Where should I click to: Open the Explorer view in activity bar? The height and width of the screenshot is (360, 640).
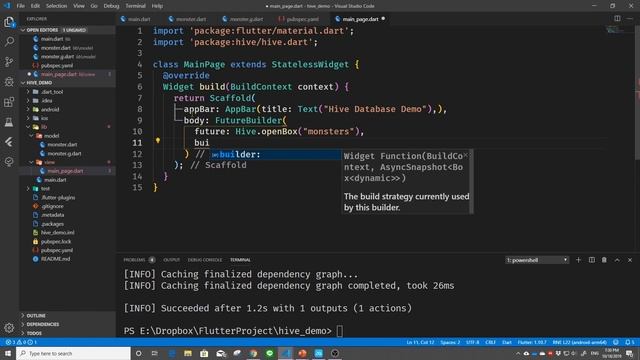9,22
